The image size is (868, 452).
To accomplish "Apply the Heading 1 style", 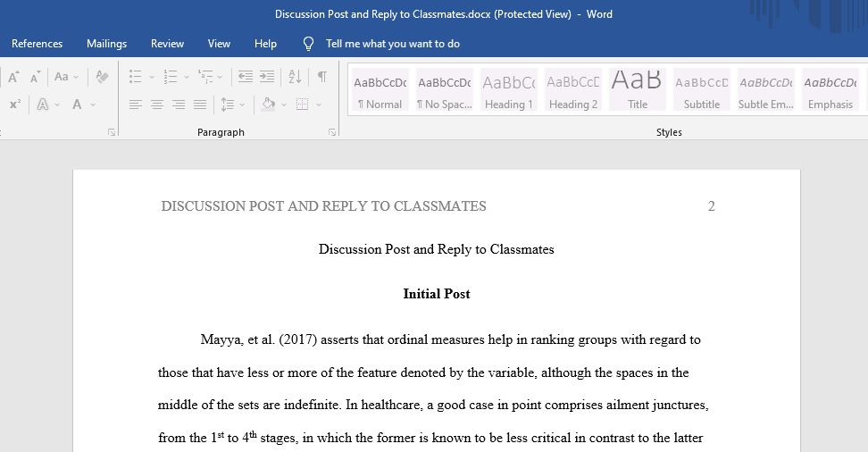I will 509,89.
